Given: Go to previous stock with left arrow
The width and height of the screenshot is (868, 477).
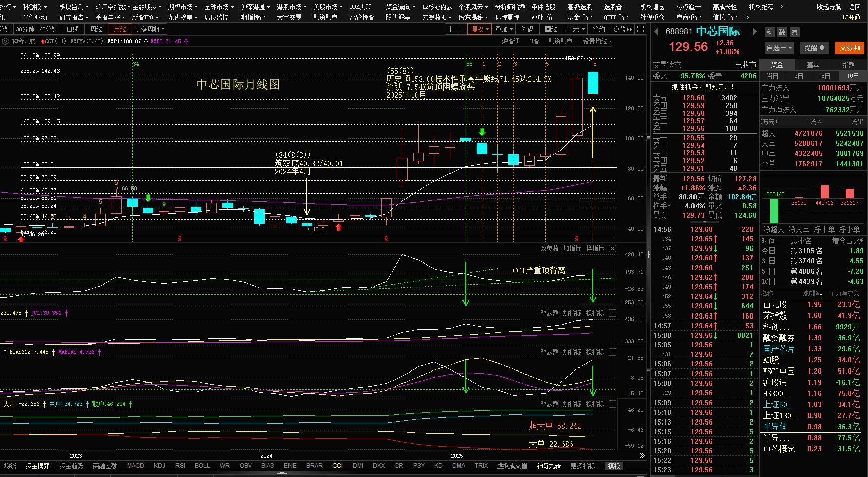Looking at the screenshot, I should 656,32.
